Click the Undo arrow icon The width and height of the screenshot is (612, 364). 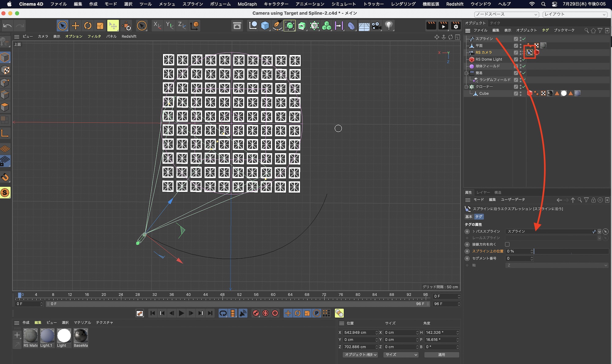coord(8,26)
